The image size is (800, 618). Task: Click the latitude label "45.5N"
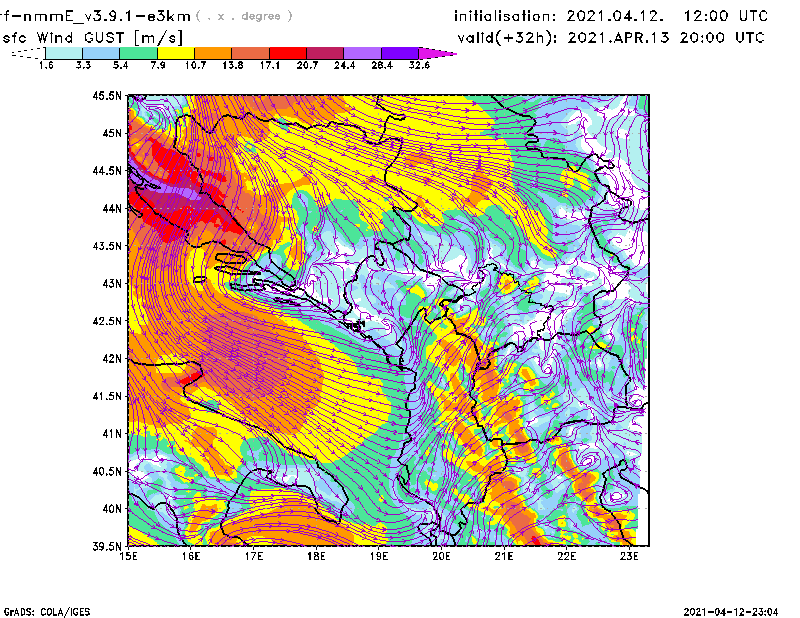(x=107, y=95)
